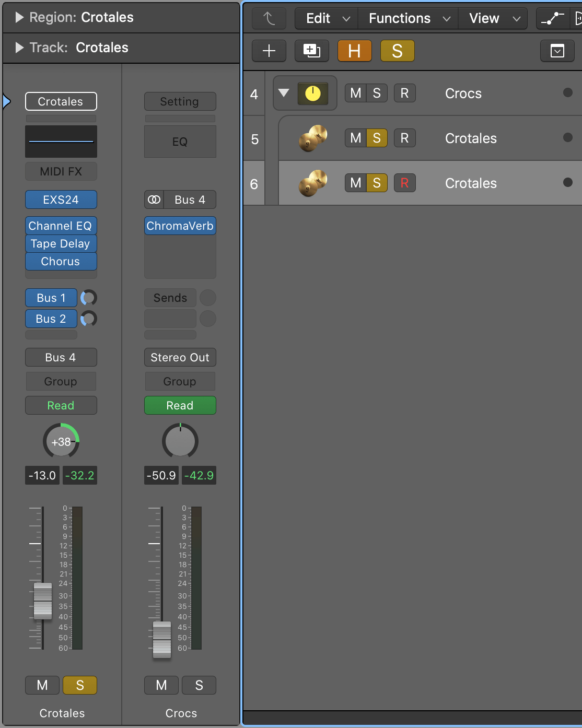Click the yellow global Solo S button
The height and width of the screenshot is (728, 582).
click(x=397, y=51)
